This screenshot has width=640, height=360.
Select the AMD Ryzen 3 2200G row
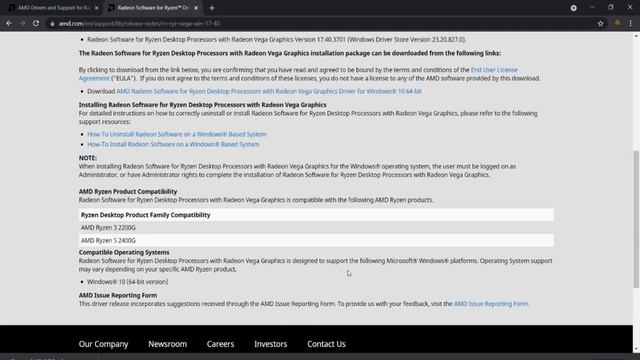[x=316, y=228]
